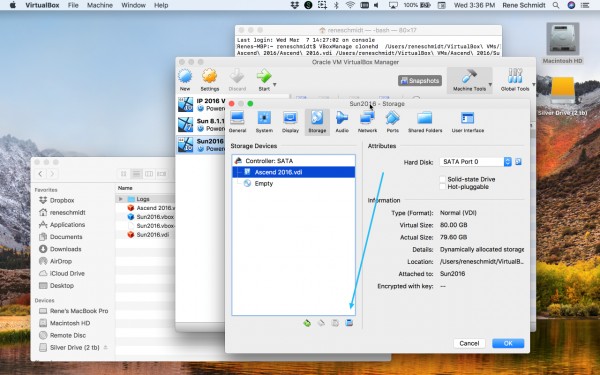This screenshot has width=600, height=375.
Task: Switch Finder to column view
Action: (x=149, y=174)
